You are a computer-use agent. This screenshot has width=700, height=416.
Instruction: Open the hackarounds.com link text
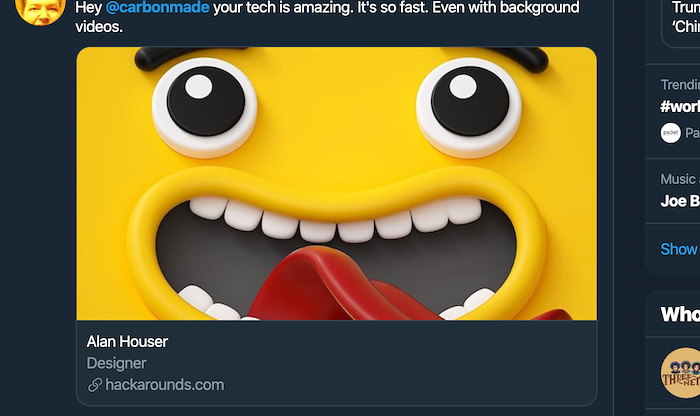click(x=166, y=385)
